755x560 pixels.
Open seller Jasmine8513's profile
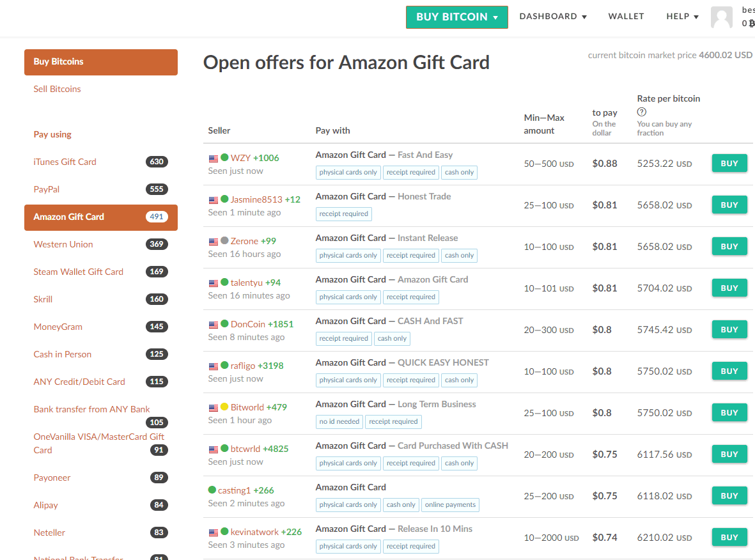coord(256,199)
